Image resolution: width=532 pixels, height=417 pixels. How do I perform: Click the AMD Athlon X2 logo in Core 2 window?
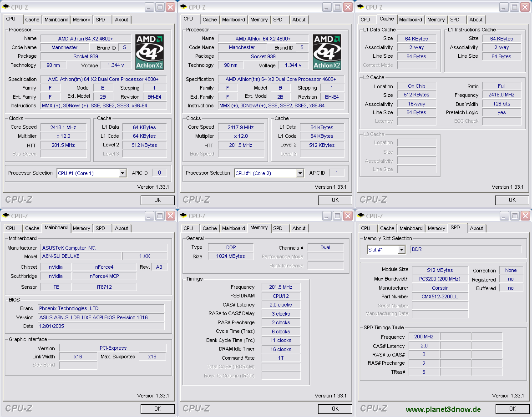click(x=327, y=52)
